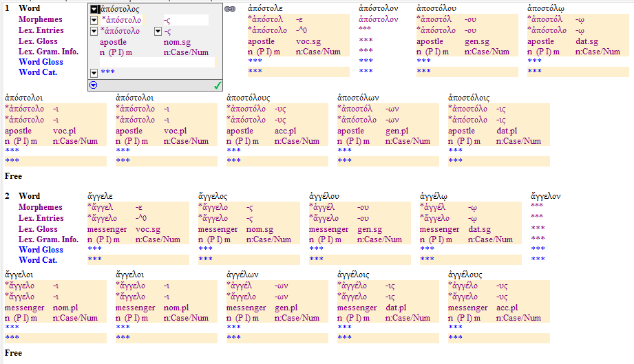The height and width of the screenshot is (364, 634).
Task: Approve the analysis with the green checkmark
Action: click(x=217, y=85)
